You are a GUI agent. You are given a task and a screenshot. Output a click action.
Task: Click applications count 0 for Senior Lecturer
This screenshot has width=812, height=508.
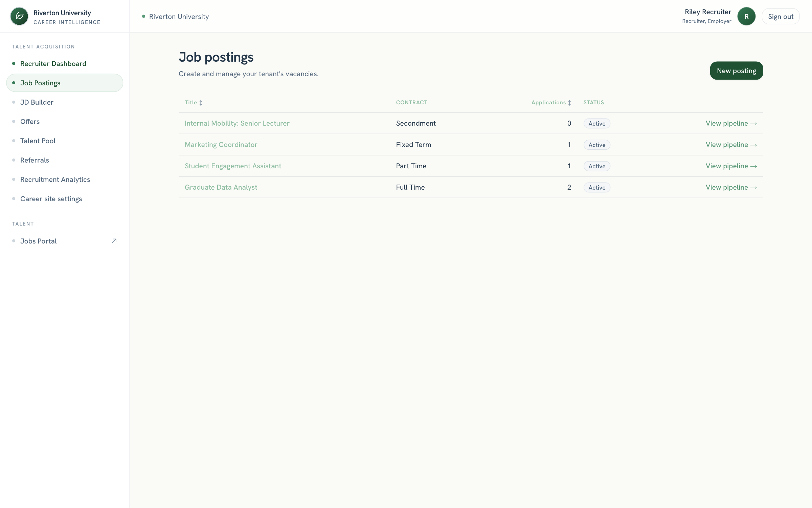pyautogui.click(x=569, y=123)
